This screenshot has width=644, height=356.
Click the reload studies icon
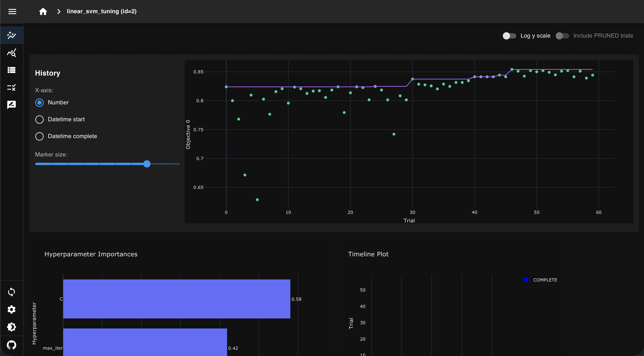pos(12,292)
